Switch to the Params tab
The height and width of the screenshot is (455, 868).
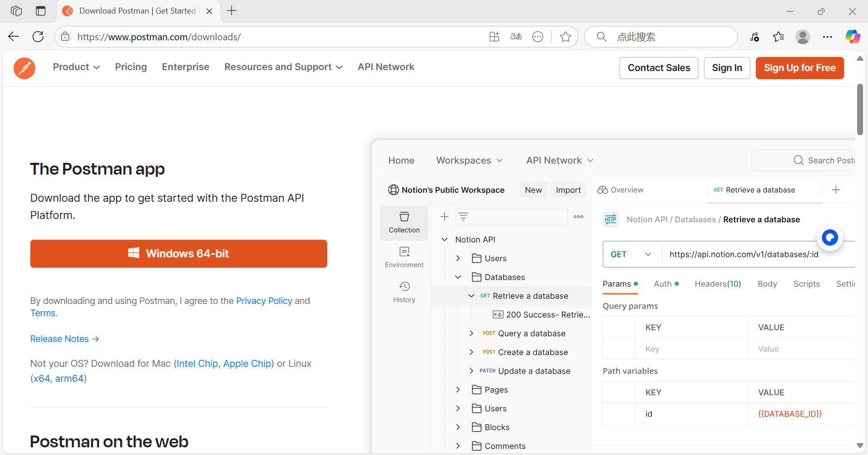pos(620,284)
